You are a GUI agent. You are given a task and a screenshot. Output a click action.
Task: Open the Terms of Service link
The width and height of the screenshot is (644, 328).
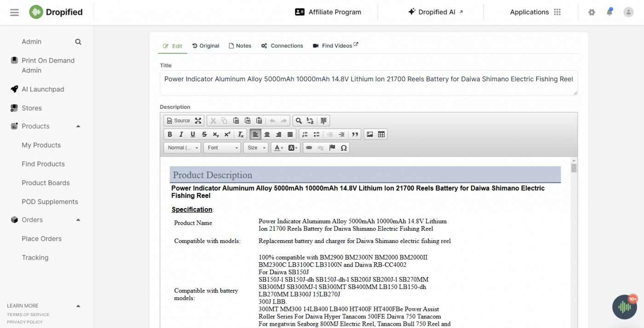[28, 315]
